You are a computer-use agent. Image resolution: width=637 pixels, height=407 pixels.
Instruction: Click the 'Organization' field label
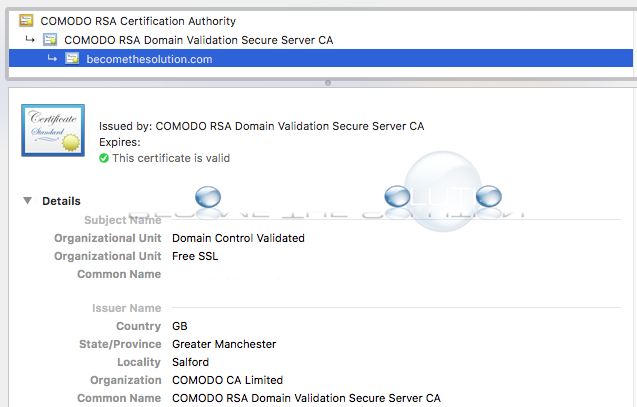tap(126, 380)
